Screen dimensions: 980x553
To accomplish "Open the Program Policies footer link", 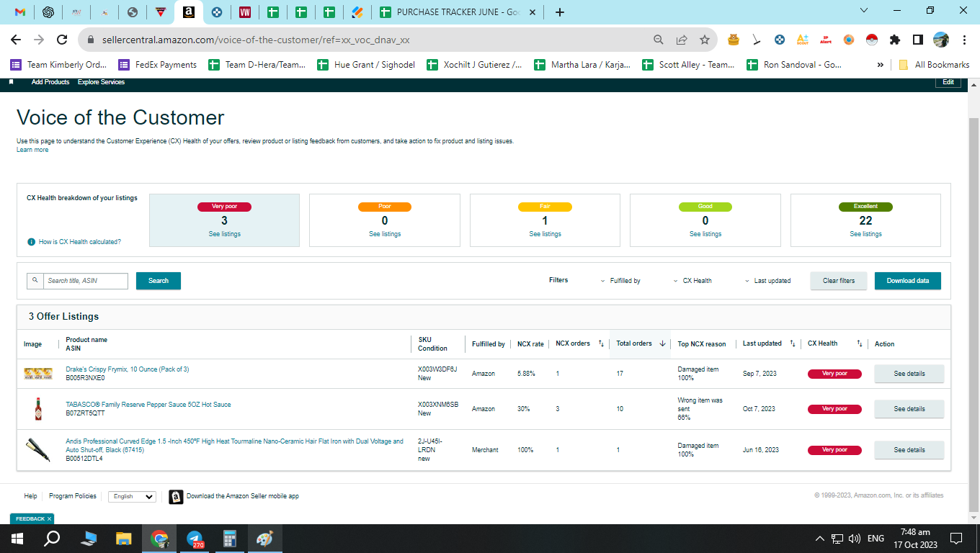I will click(x=73, y=496).
